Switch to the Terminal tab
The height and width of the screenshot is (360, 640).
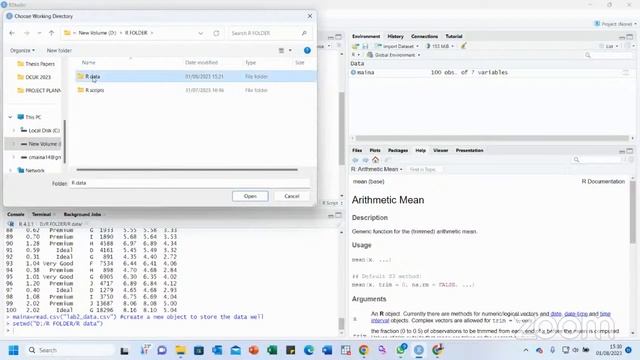[x=41, y=214]
